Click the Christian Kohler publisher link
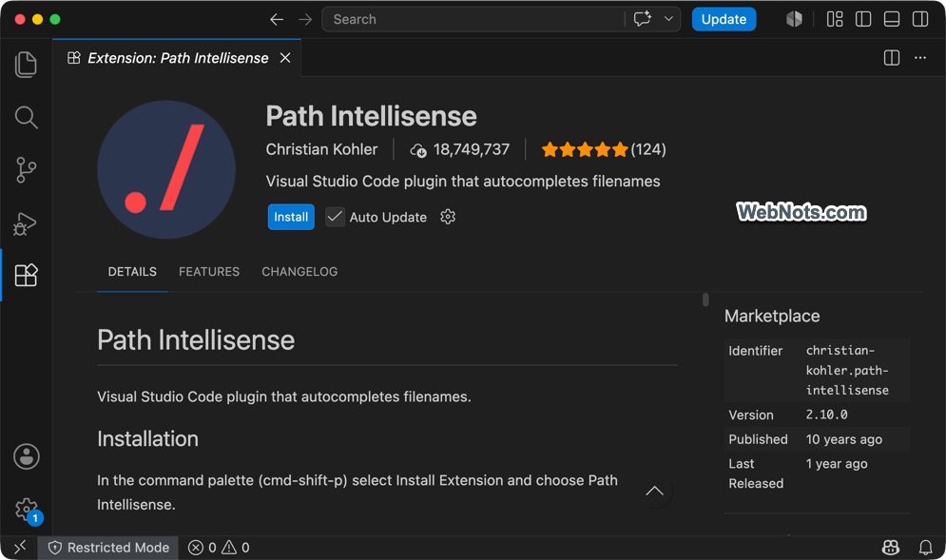This screenshot has width=946, height=560. click(x=321, y=149)
